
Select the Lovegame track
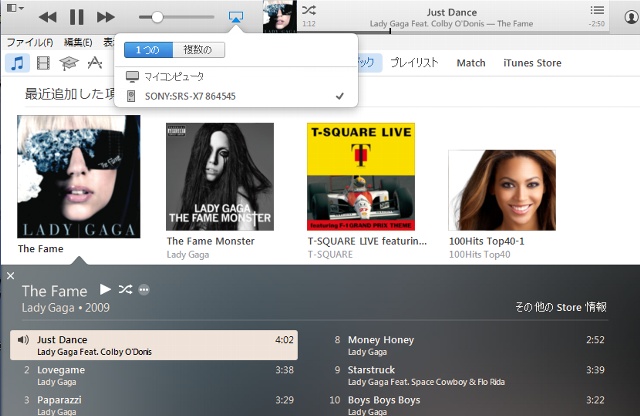154,376
